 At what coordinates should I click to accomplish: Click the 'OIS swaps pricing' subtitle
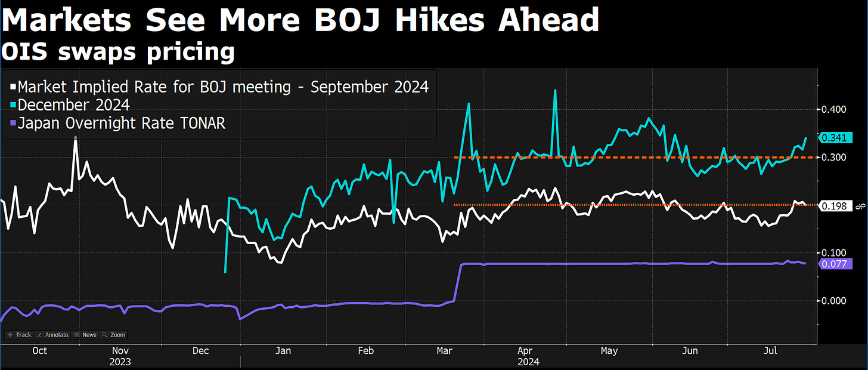click(x=117, y=51)
